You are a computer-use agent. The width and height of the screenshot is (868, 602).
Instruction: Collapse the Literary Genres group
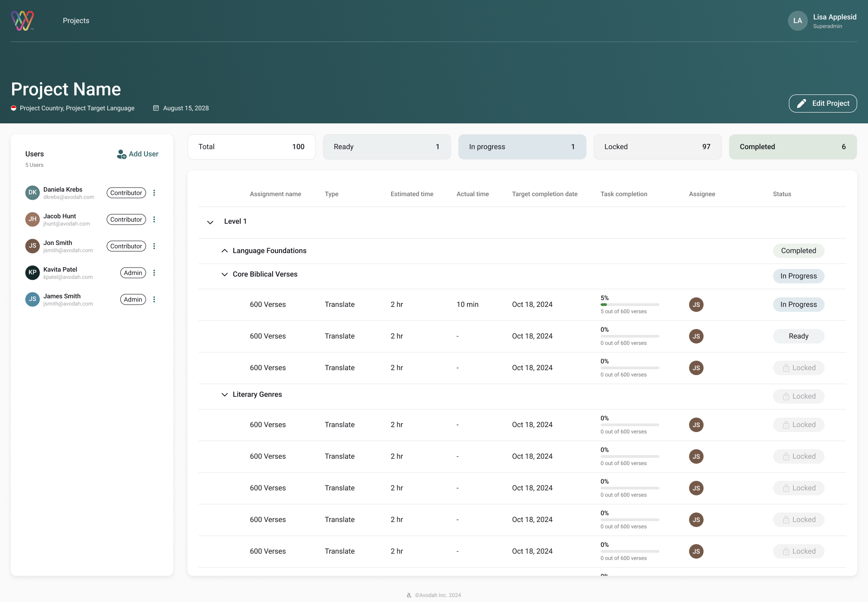pyautogui.click(x=225, y=395)
